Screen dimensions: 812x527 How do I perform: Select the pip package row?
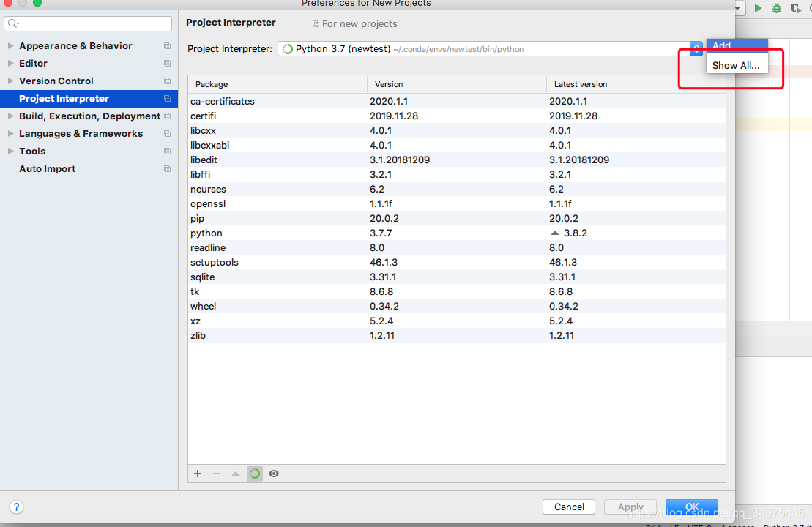pos(457,218)
